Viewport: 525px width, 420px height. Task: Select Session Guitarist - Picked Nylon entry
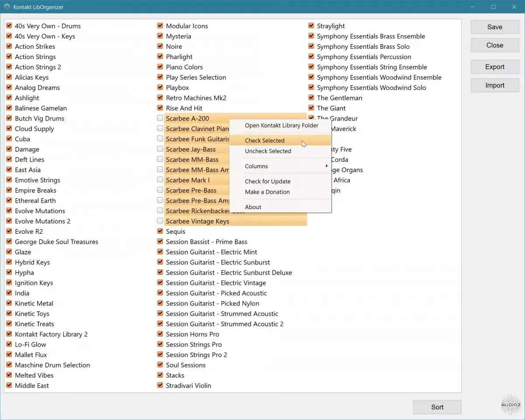[x=212, y=303]
